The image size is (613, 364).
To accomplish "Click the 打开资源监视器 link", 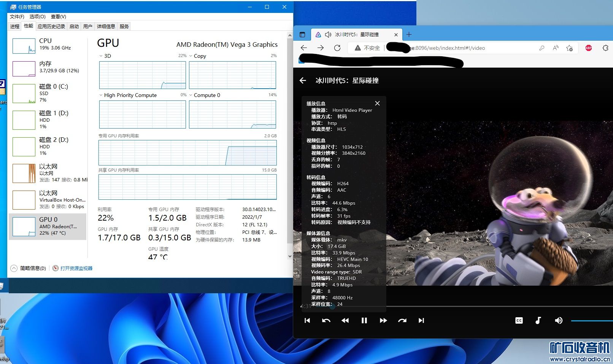I will point(76,268).
